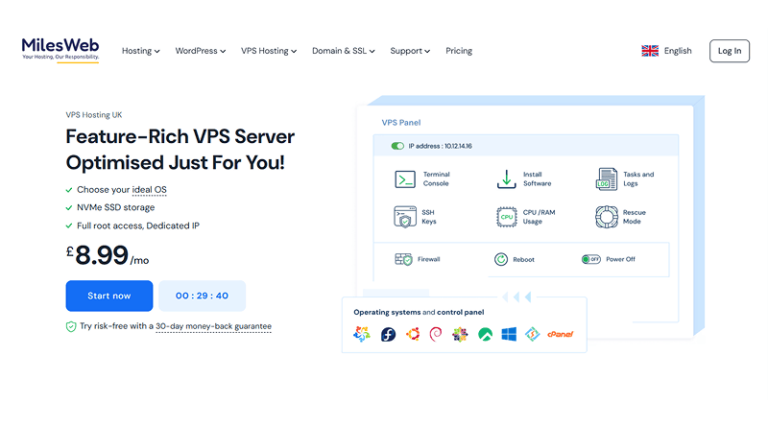Click the Log In button
Viewport: 768px width, 427px height.
[x=729, y=51]
